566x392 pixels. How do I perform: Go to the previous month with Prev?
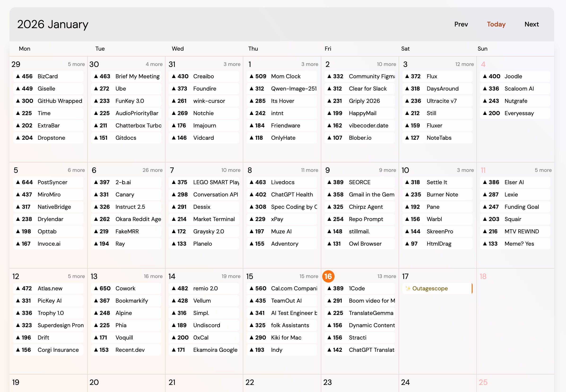(461, 24)
